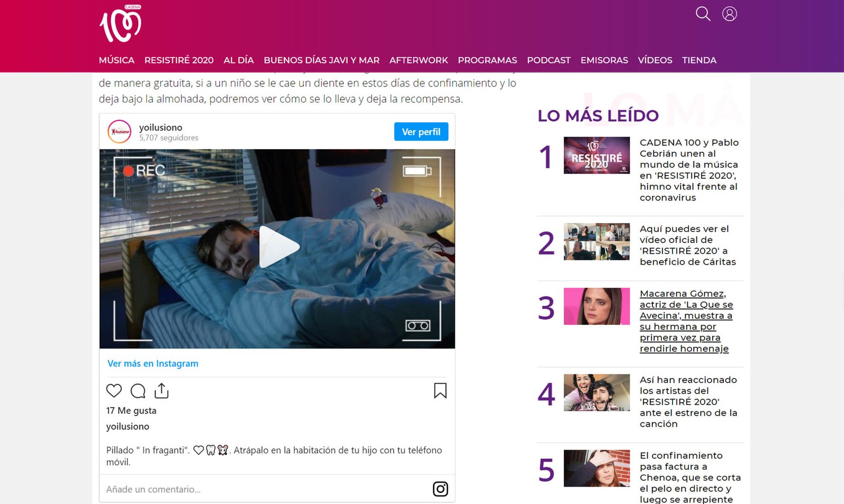Open the search magnifier icon

pos(703,14)
